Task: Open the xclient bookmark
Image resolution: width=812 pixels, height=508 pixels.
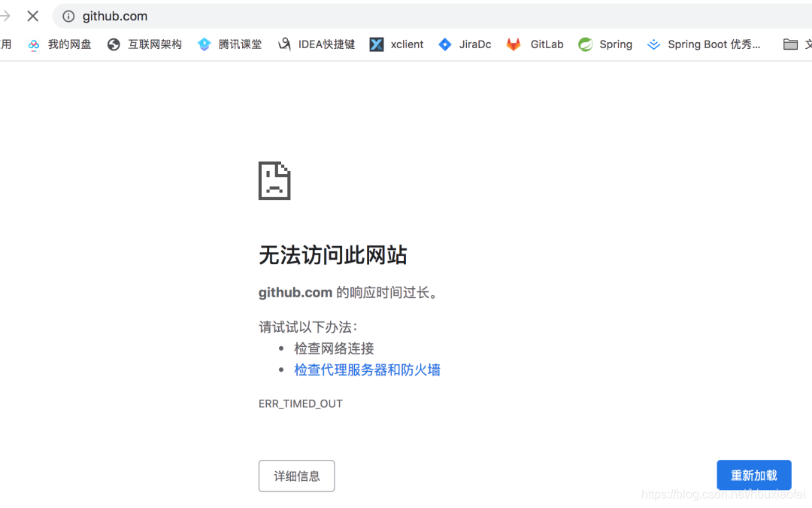Action: coord(396,44)
